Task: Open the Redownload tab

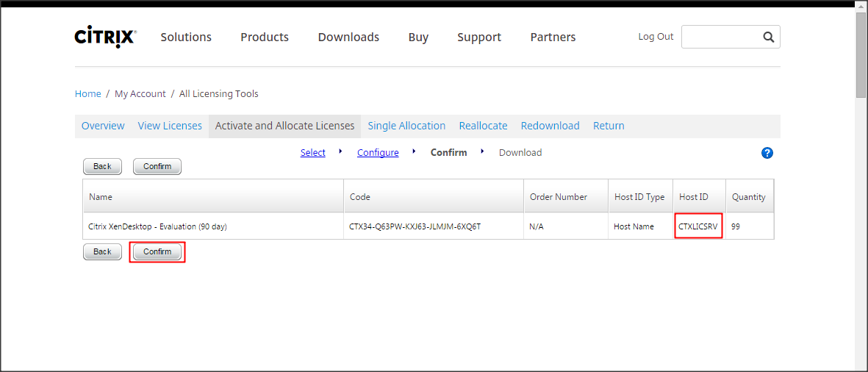Action: [x=550, y=126]
